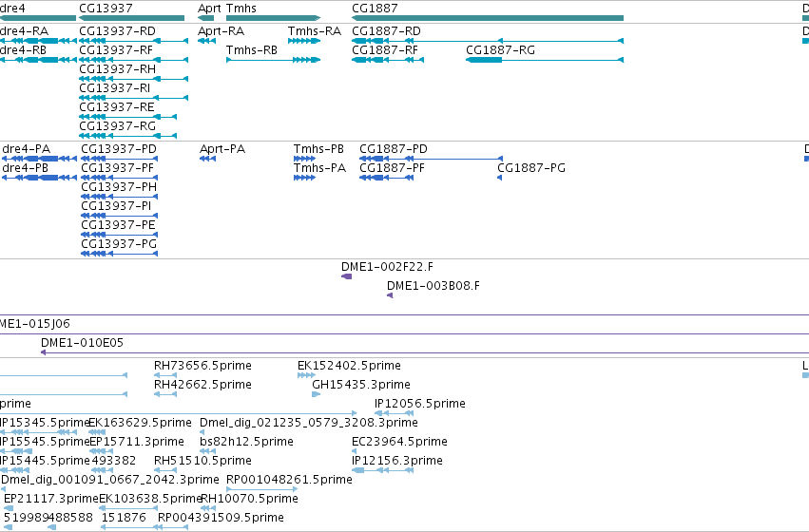Click protein CG13937-PI
Viewport: 809px width, 532px height.
coord(120,216)
